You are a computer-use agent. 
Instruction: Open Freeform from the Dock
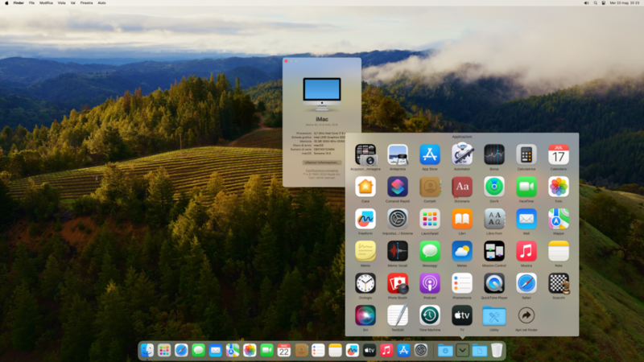point(352,350)
